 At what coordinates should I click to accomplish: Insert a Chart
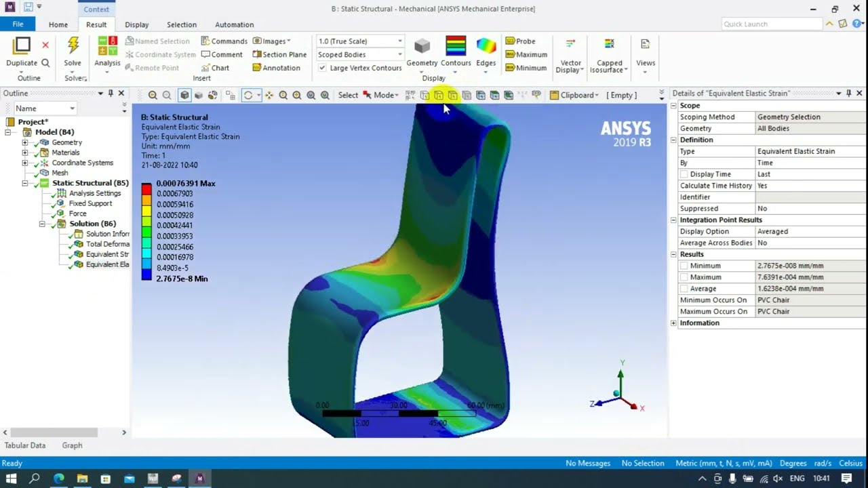tap(216, 68)
